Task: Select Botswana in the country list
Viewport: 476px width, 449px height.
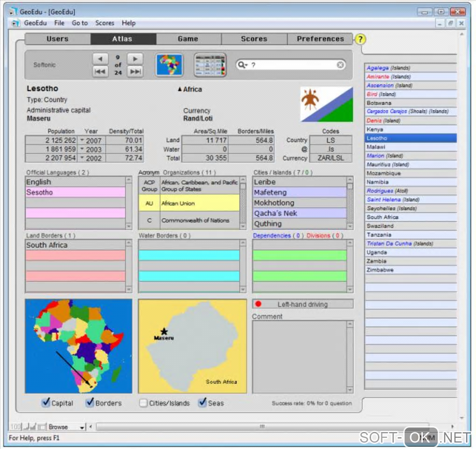Action: (x=411, y=103)
